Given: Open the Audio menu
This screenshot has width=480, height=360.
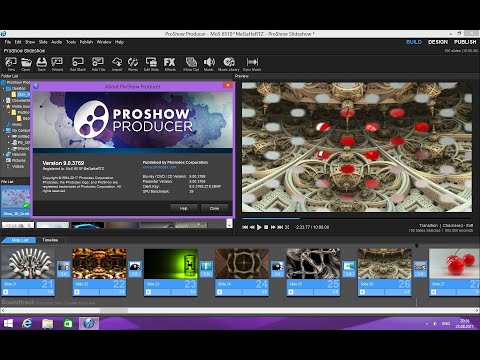Looking at the screenshot, I should point(56,42).
